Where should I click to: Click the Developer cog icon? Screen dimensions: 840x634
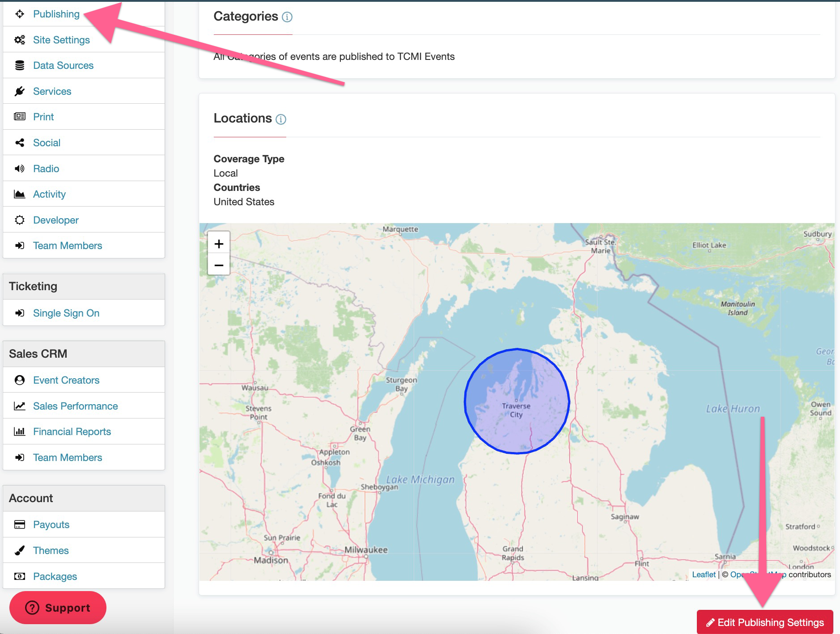20,220
